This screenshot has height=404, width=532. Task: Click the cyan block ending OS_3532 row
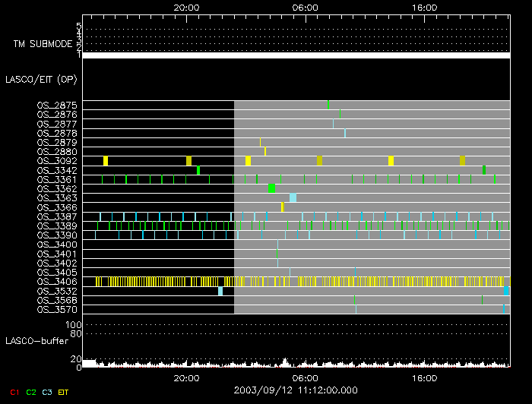tap(506, 291)
